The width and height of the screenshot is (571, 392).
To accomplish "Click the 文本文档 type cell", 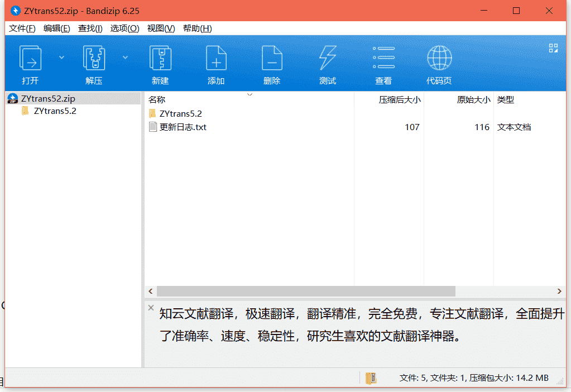I will tap(514, 127).
